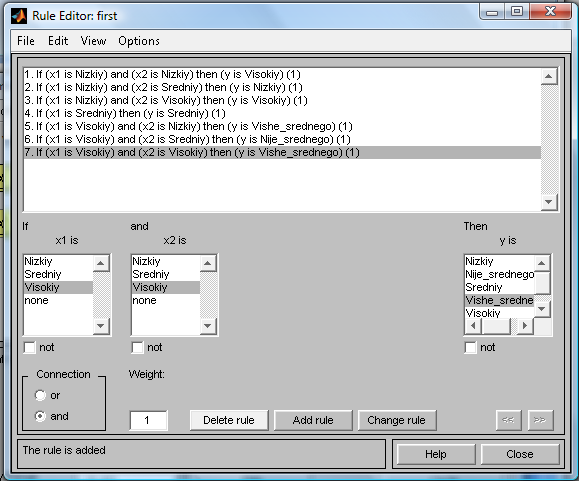Choose Sredniy in the x2 list

[x=166, y=274]
